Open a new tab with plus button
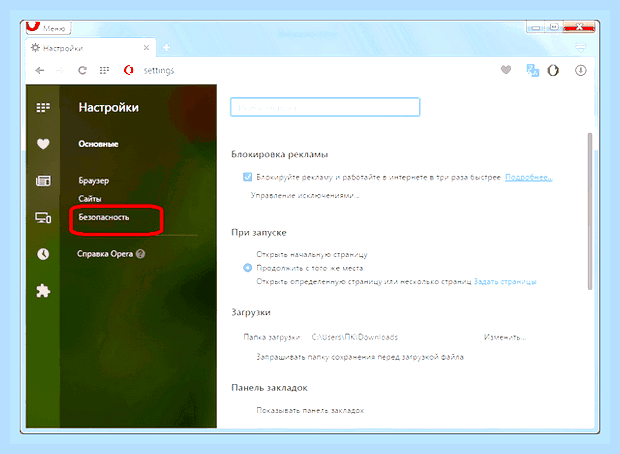 pyautogui.click(x=166, y=48)
